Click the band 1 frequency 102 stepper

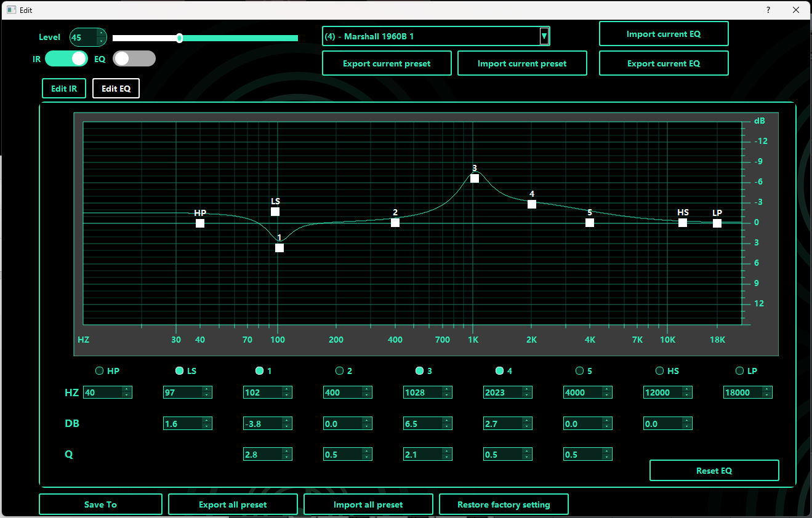pyautogui.click(x=286, y=392)
